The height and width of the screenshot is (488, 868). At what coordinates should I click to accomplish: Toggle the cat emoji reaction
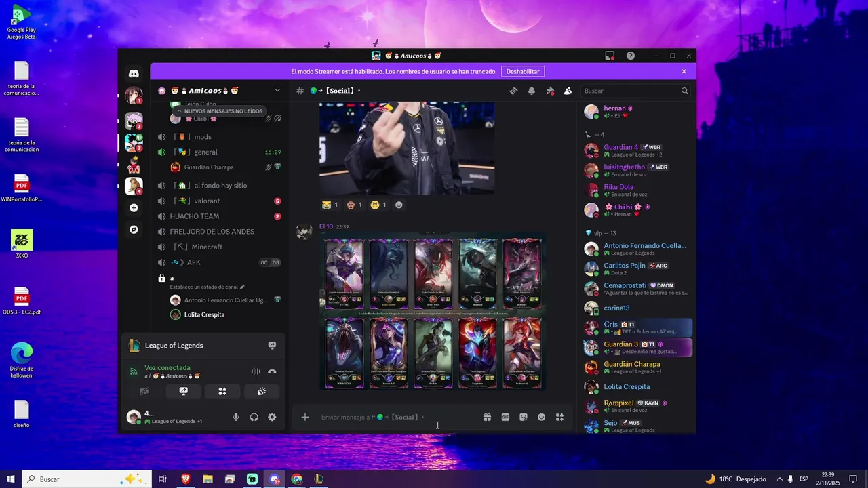point(330,205)
